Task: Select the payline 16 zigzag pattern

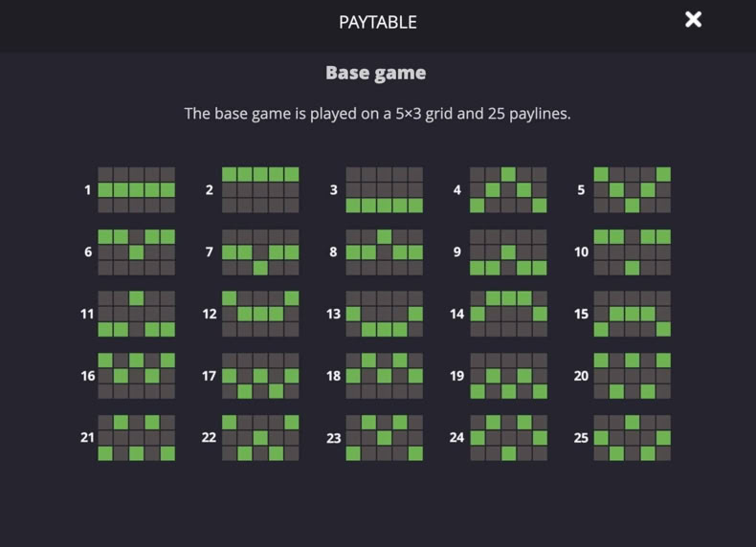Action: pos(137,376)
